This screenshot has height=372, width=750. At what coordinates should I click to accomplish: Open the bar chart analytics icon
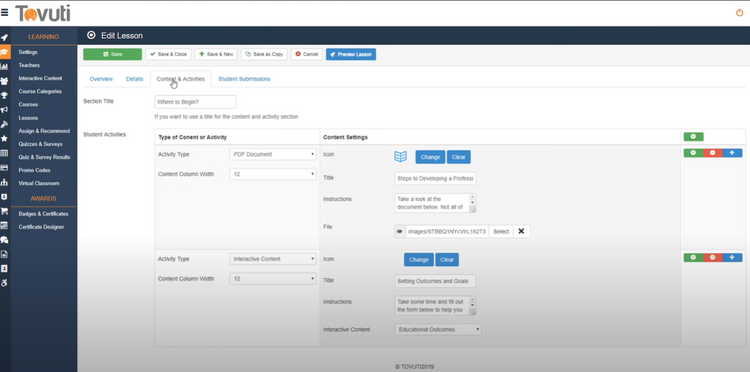click(x=4, y=66)
